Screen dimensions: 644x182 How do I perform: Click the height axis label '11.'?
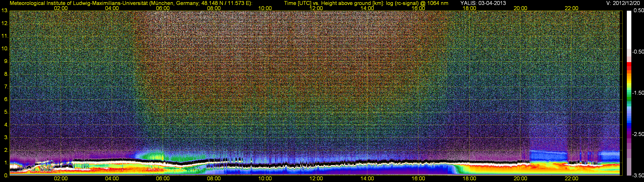click(x=5, y=36)
